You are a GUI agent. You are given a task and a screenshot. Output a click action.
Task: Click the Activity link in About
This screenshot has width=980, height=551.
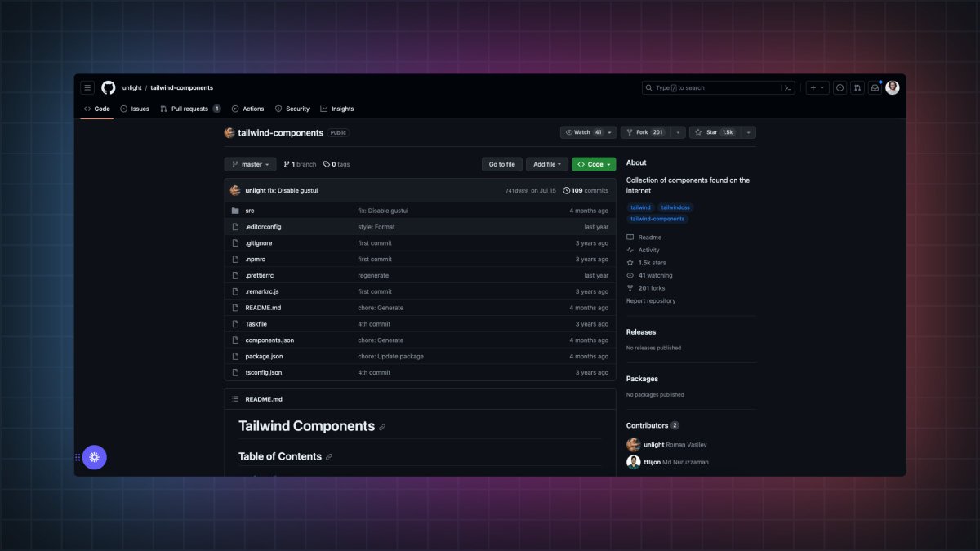[x=644, y=250]
